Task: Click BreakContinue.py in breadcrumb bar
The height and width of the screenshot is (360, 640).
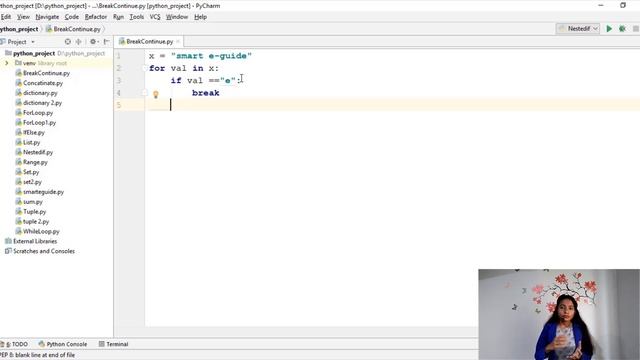Action: tap(73, 29)
